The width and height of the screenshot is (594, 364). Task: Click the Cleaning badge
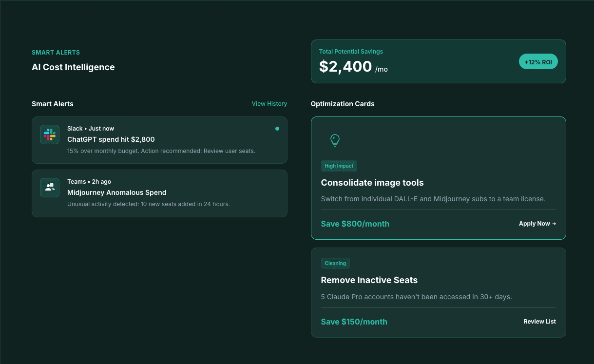pyautogui.click(x=335, y=263)
